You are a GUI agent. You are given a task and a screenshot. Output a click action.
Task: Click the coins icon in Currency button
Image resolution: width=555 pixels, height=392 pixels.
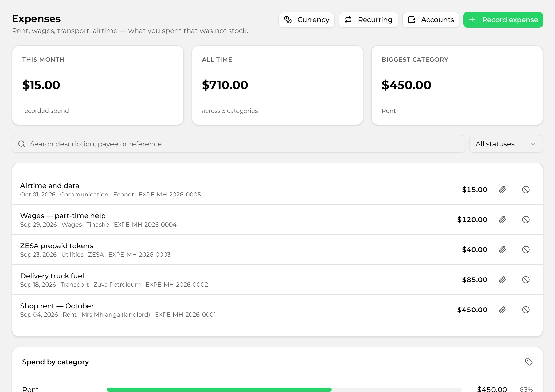click(x=288, y=20)
